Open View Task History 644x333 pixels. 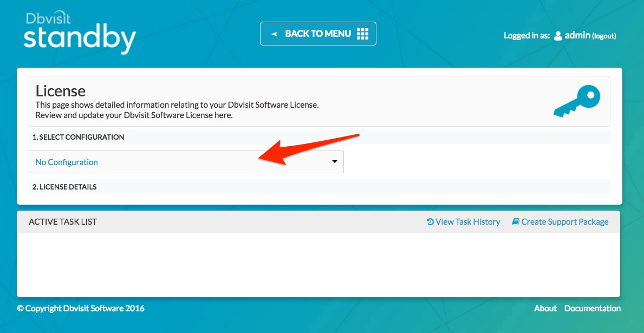(x=468, y=221)
